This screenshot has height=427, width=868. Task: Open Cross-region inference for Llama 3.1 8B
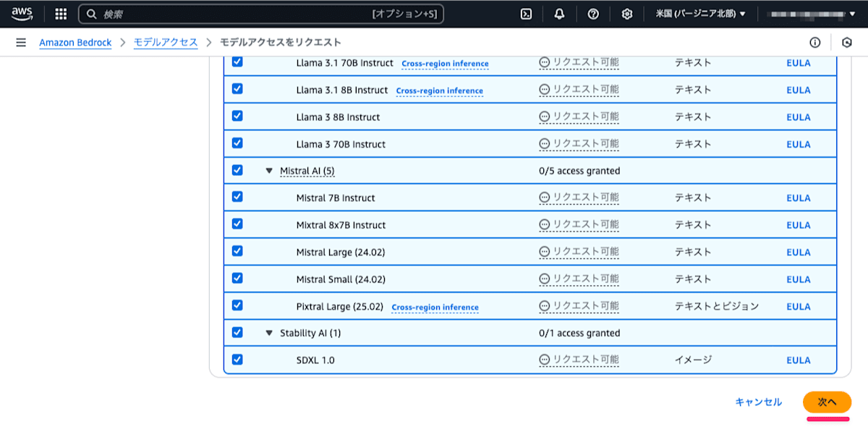[440, 90]
